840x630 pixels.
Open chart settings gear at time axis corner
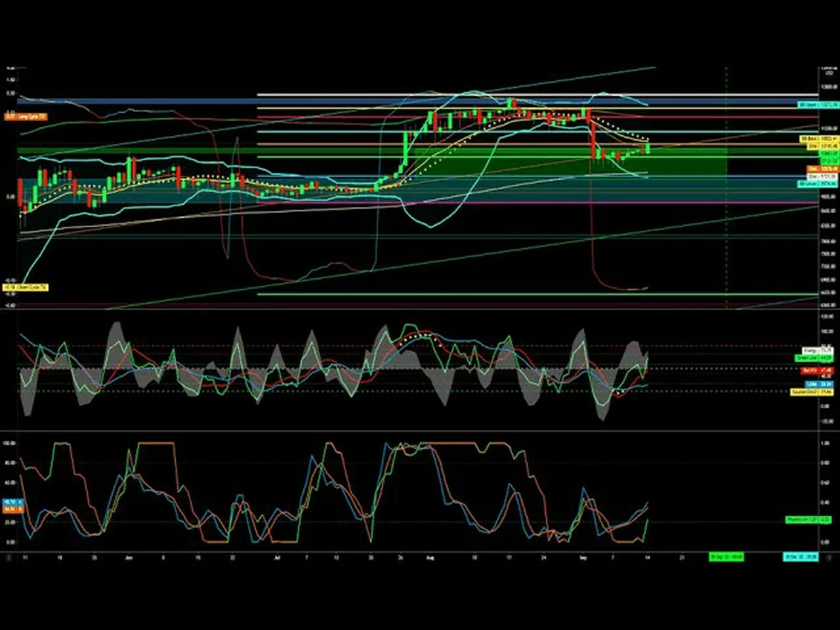(829, 557)
